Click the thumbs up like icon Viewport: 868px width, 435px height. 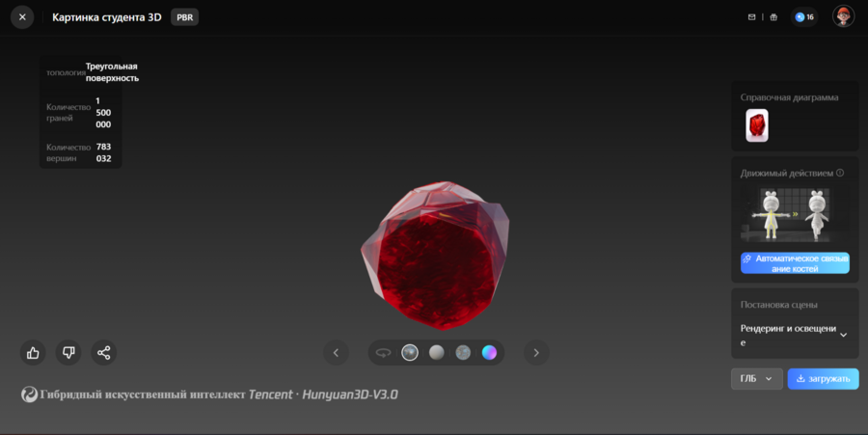pyautogui.click(x=33, y=353)
